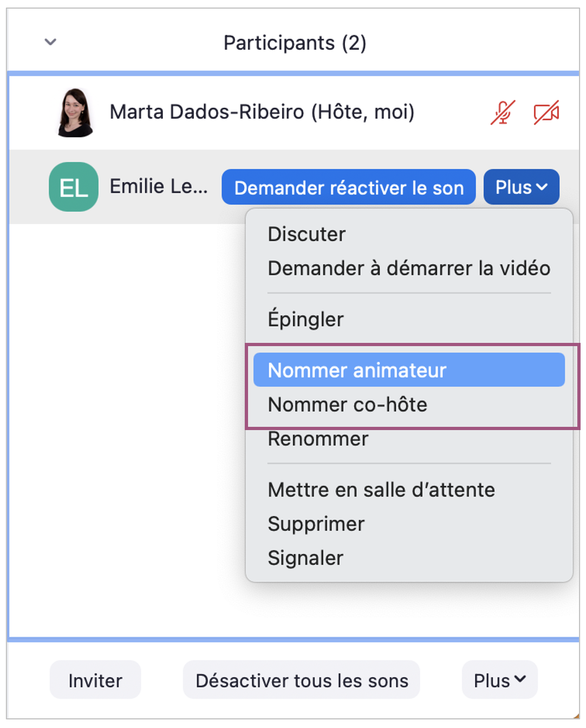Select Marta Dados-Ribeiro participant name

[x=262, y=112]
